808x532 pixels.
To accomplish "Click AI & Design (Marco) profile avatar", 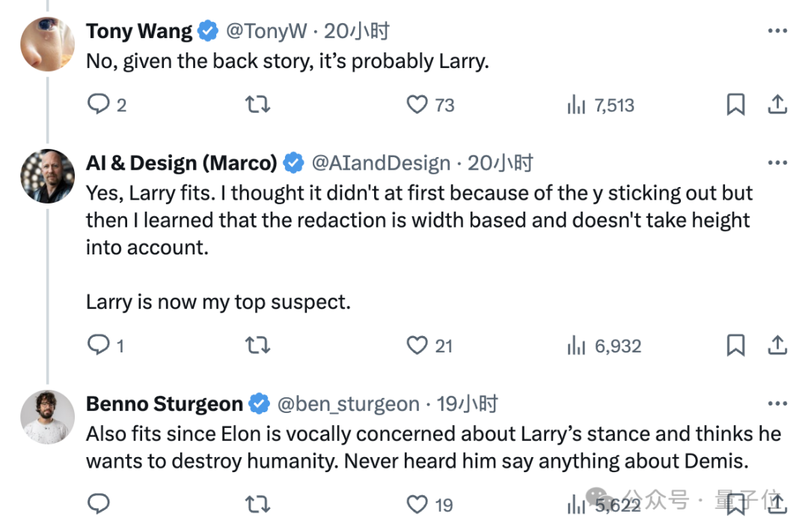I will 47,177.
